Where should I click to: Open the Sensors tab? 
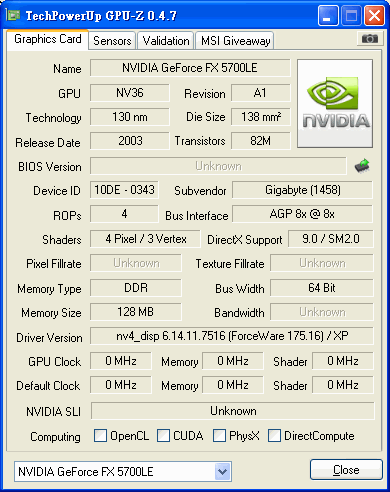112,41
